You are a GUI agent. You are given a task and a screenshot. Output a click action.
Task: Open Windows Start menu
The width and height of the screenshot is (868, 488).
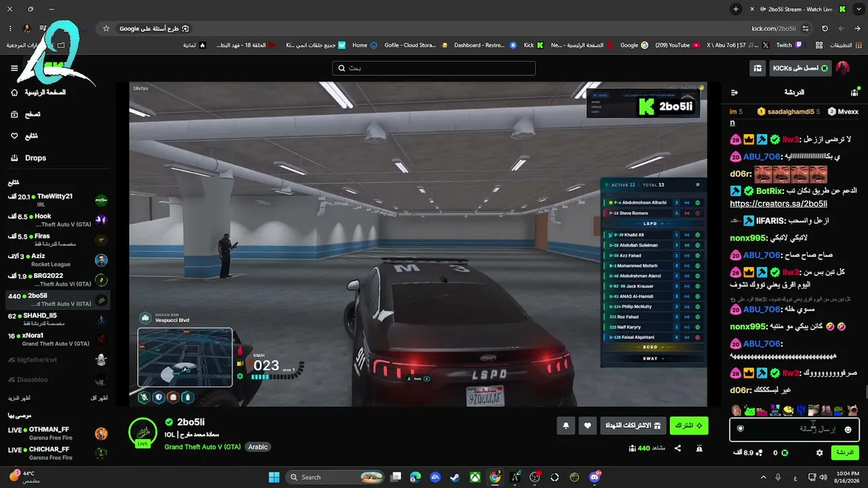(273, 477)
